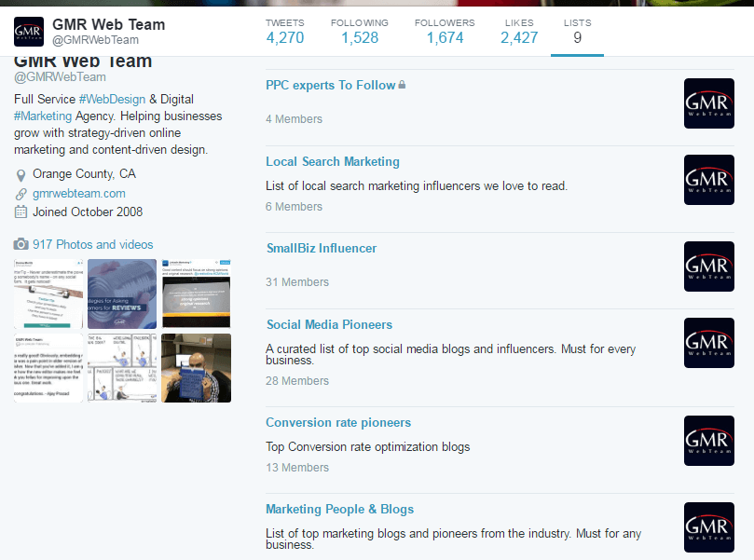Click the 4 Members text under PPC experts
Screen dimensions: 754x560
294,118
